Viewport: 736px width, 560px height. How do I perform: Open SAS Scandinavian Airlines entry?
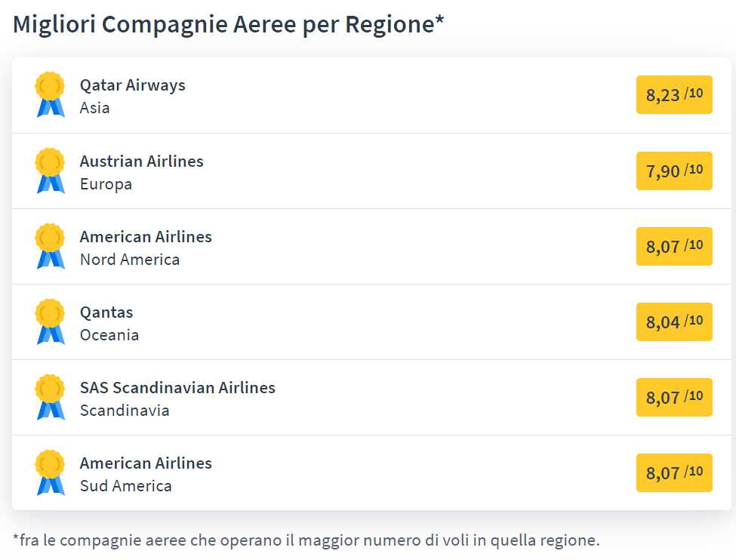tap(177, 388)
